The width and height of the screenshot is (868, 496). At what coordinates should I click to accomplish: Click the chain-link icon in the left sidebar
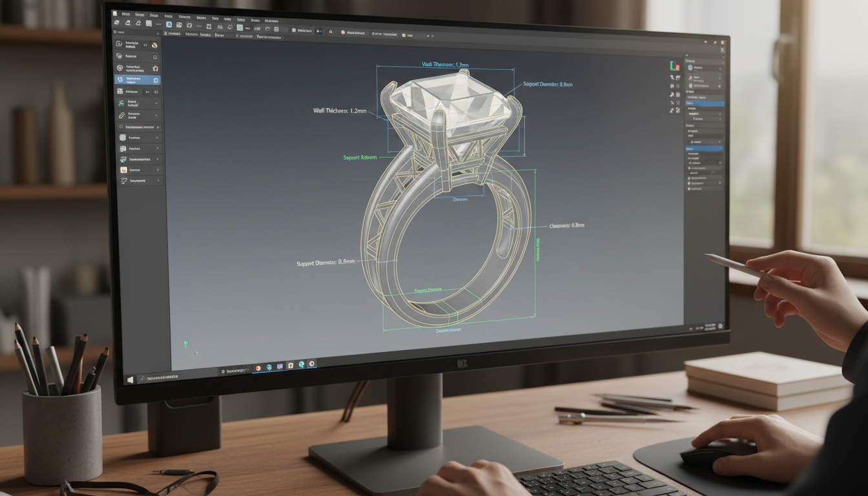(121, 114)
